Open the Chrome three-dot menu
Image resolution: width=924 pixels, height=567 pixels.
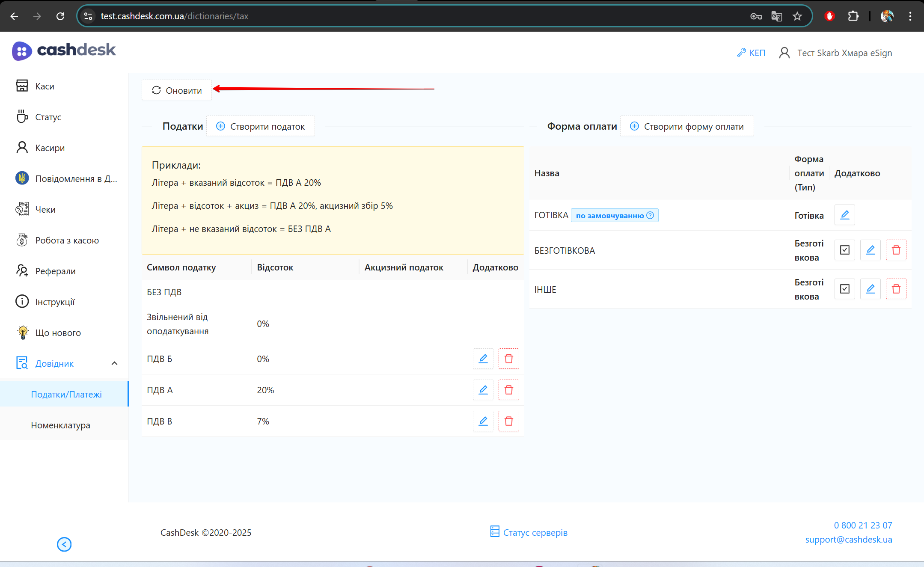[910, 16]
